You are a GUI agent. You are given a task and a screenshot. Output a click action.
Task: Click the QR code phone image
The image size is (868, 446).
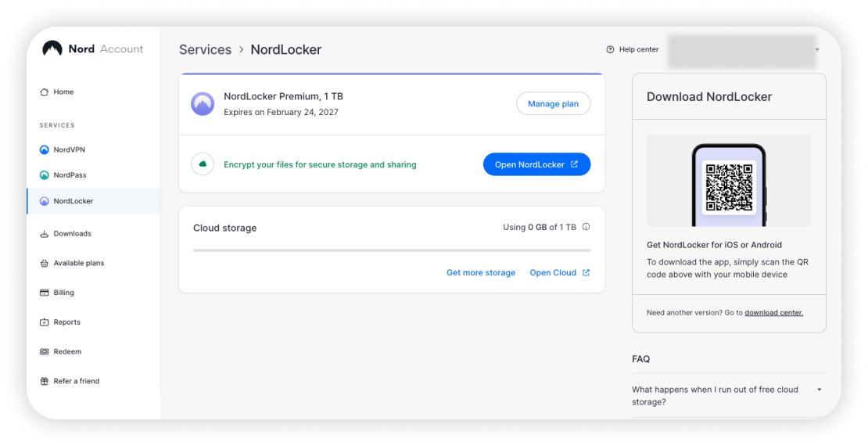tap(729, 181)
